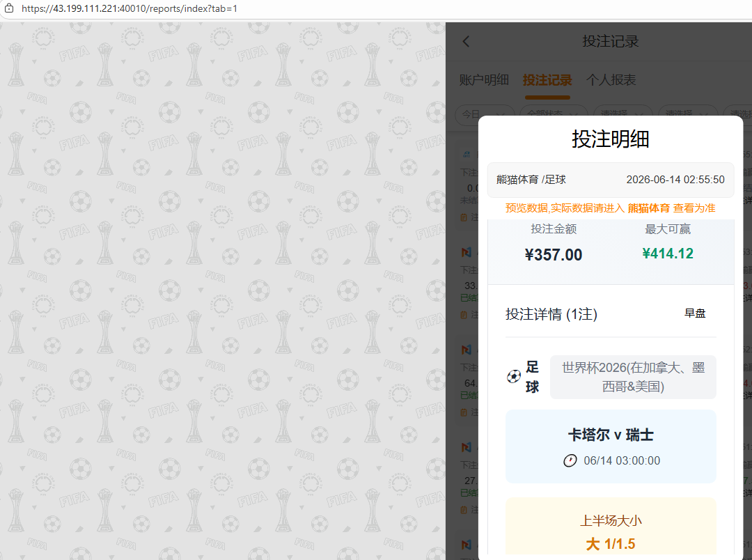Click the timestamp 2026-06-14 02:55:50
The width and height of the screenshot is (752, 560).
(x=675, y=180)
